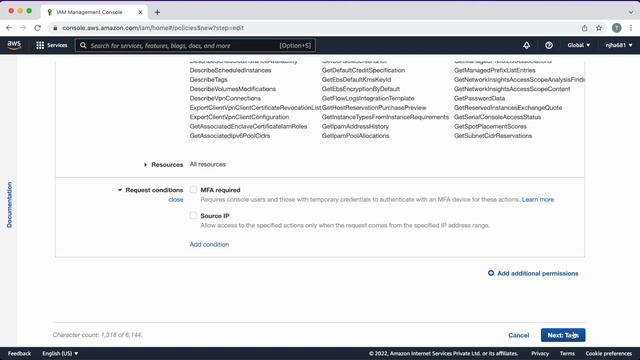The width and height of the screenshot is (640, 360).
Task: Click the DescribeScheduledInstances action
Action: tap(230, 70)
